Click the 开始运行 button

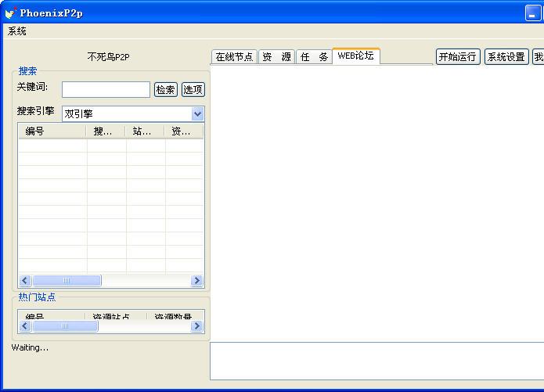point(458,56)
